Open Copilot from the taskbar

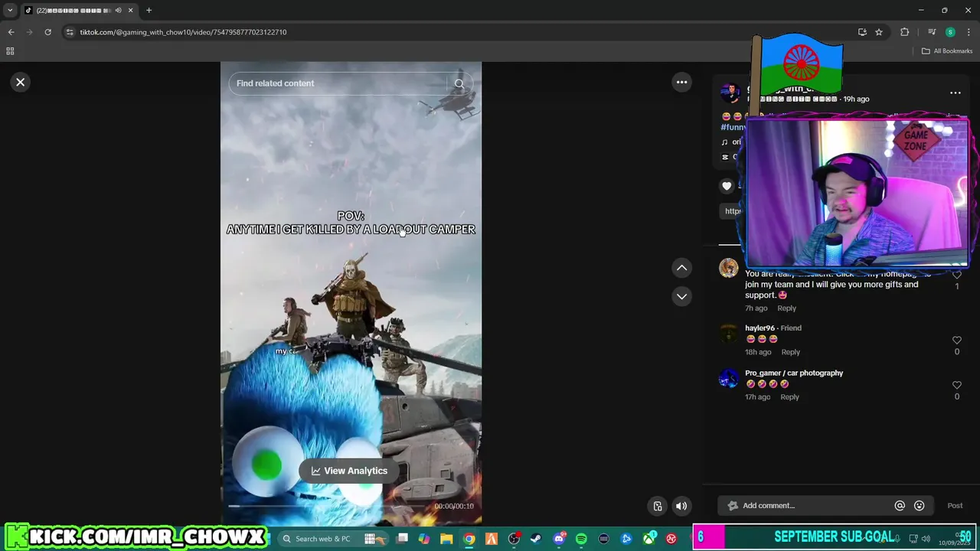[424, 539]
